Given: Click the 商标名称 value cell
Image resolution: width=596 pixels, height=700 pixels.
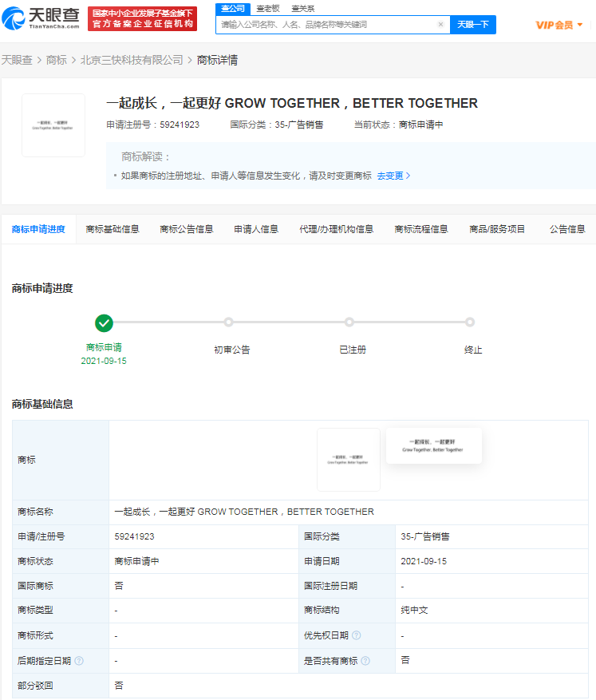Looking at the screenshot, I should click(x=349, y=512).
